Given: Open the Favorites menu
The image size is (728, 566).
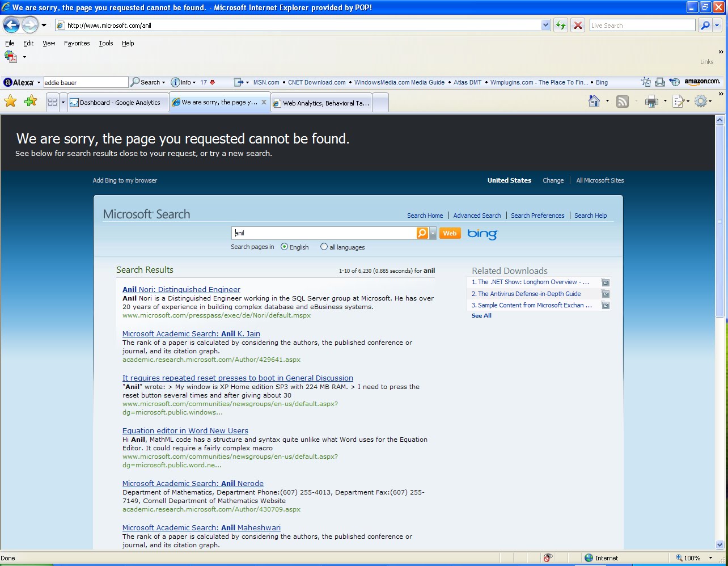Looking at the screenshot, I should pyautogui.click(x=77, y=43).
